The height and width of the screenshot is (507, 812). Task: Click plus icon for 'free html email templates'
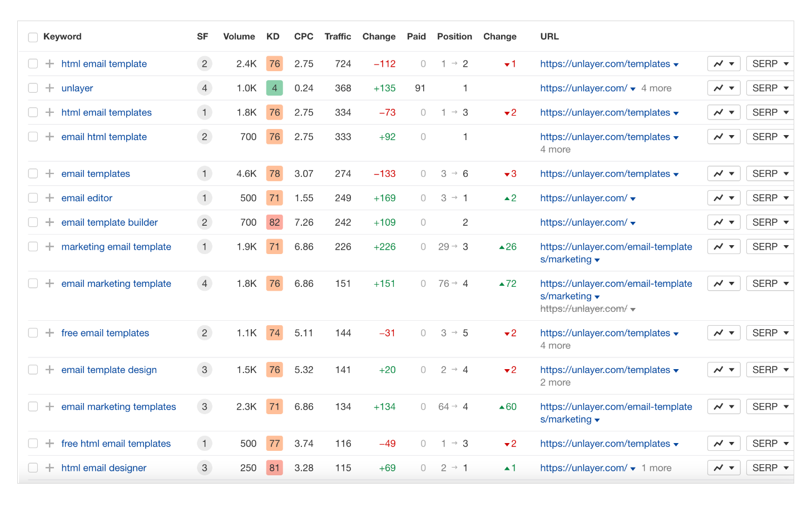point(49,444)
